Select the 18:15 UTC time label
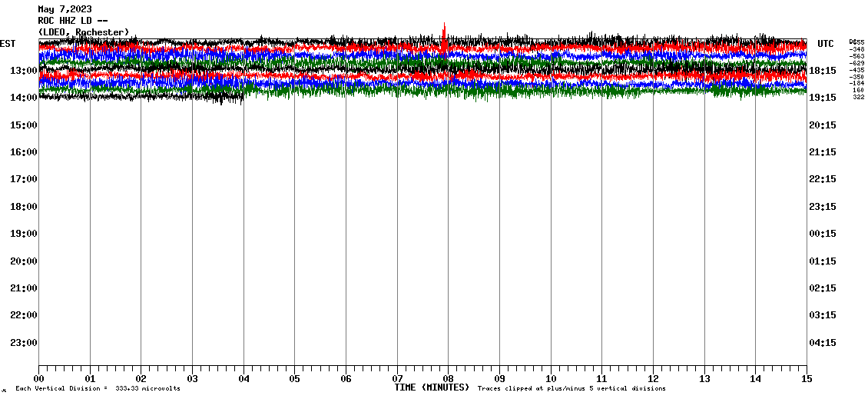868x399 pixels. tap(822, 71)
